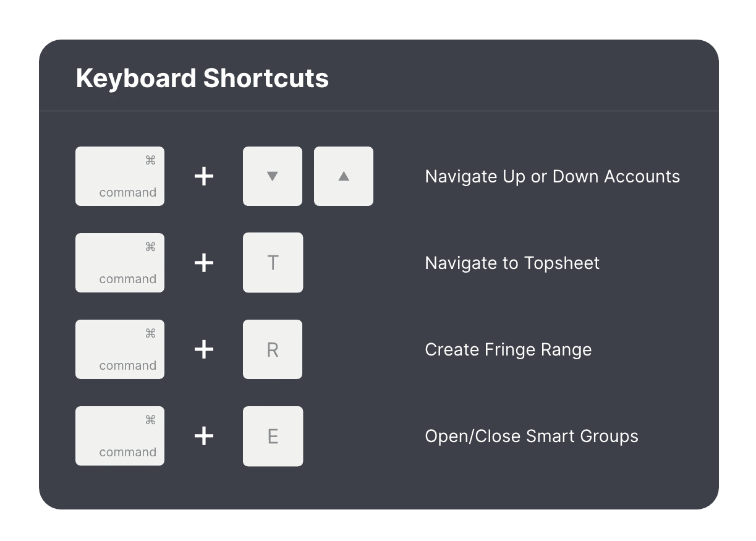This screenshot has height=541, width=756.
Task: Click the divider line below the heading
Action: point(378,111)
